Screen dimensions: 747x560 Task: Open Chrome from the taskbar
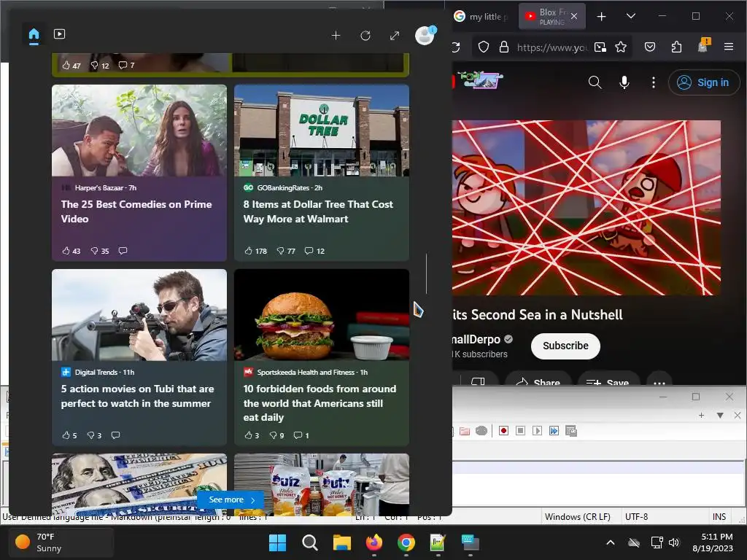(406, 542)
